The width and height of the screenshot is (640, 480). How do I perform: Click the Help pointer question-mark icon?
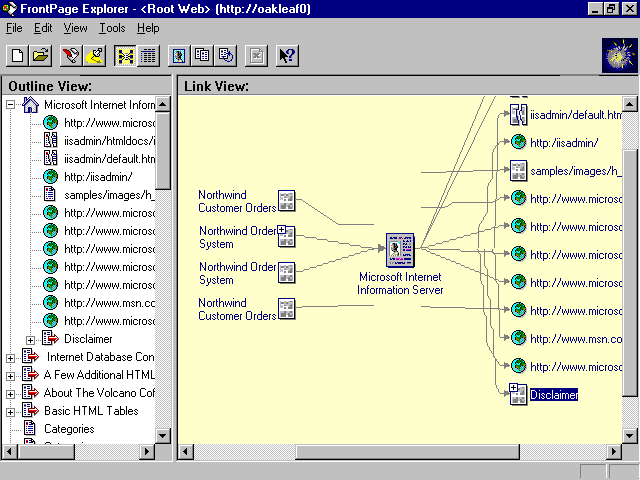[x=286, y=55]
